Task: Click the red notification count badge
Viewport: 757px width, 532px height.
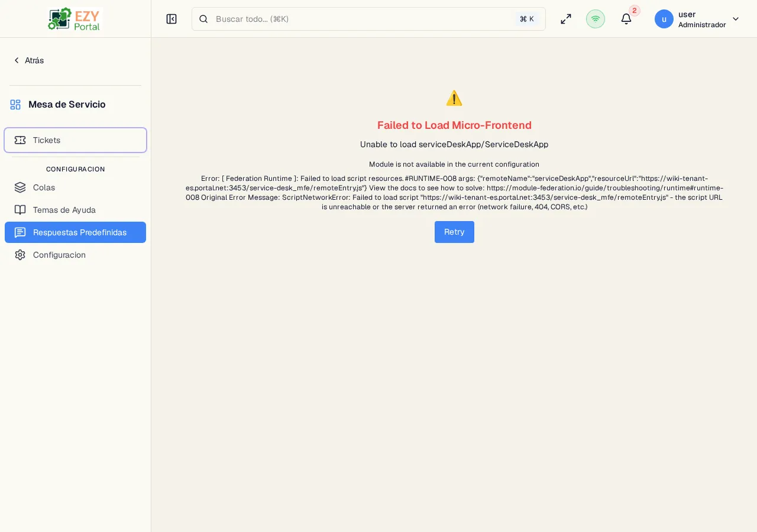Action: (x=635, y=11)
